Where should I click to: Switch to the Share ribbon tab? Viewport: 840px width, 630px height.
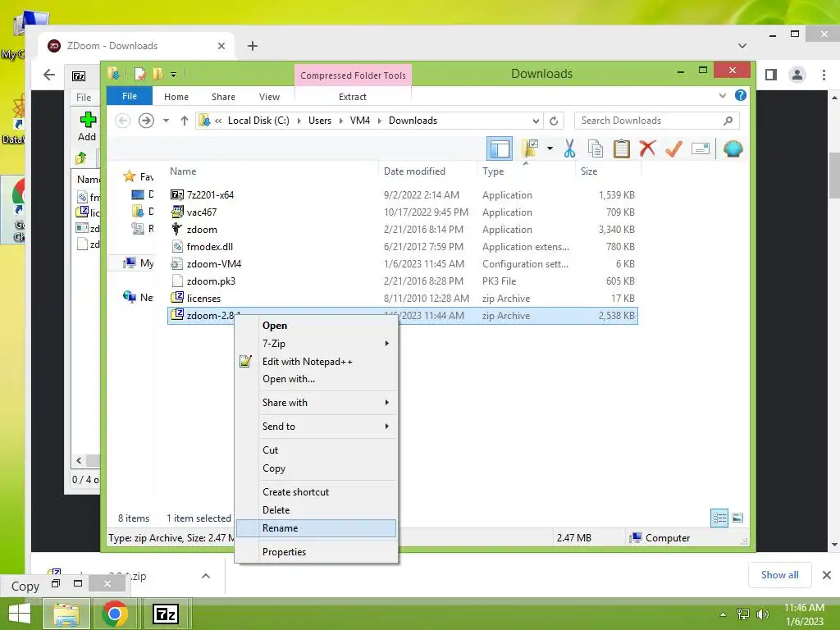tap(223, 97)
